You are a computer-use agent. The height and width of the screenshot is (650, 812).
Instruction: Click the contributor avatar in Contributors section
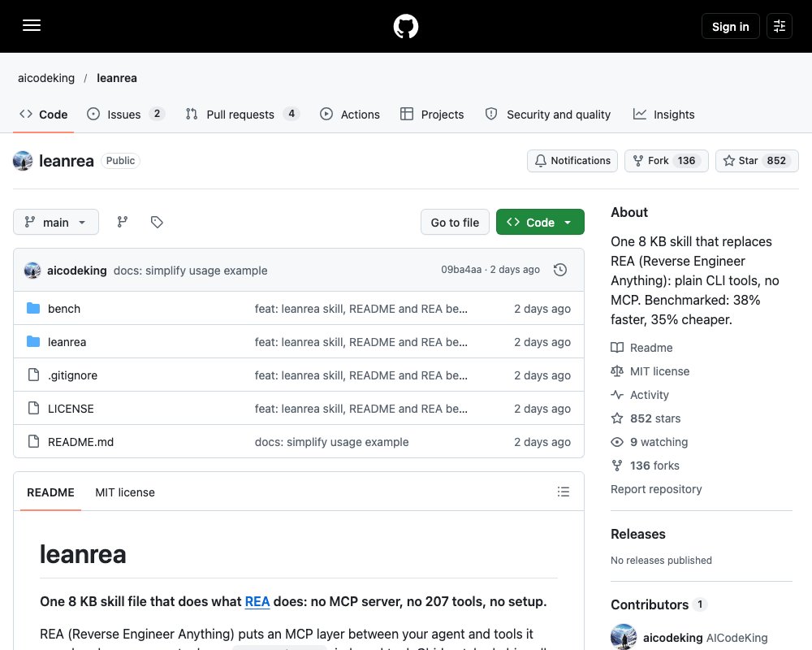tap(624, 637)
